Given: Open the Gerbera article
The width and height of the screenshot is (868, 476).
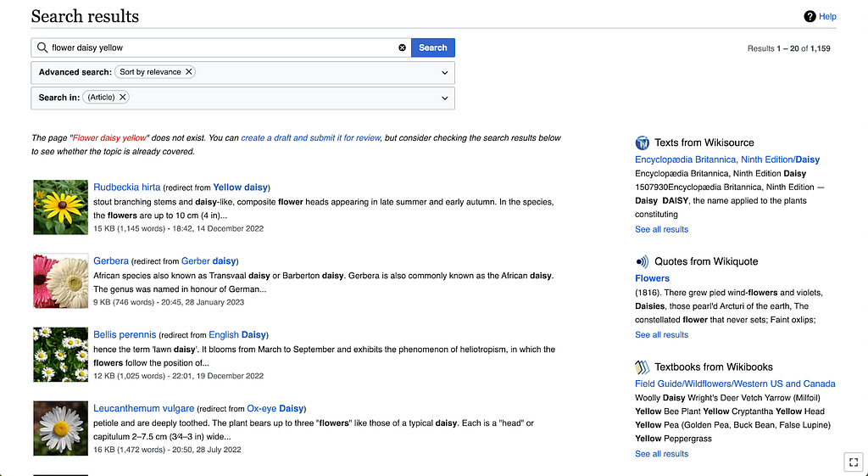Looking at the screenshot, I should point(111,261).
